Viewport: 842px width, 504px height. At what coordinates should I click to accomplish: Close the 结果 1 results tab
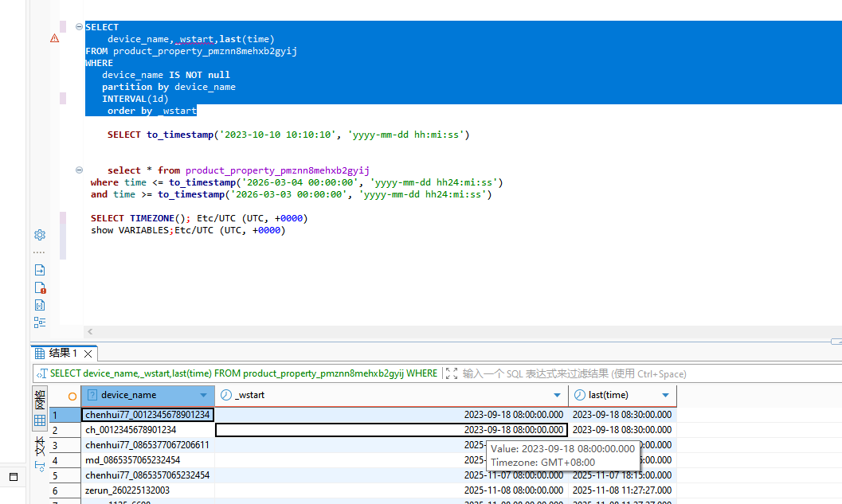tap(88, 354)
